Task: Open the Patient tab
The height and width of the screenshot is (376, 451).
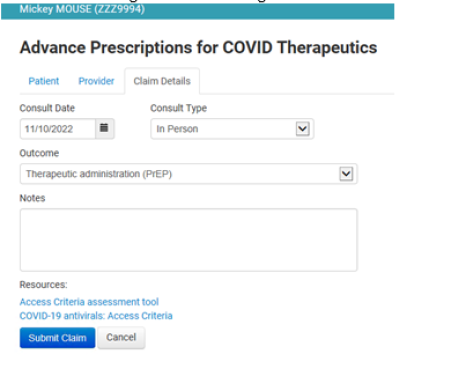Action: click(x=44, y=81)
